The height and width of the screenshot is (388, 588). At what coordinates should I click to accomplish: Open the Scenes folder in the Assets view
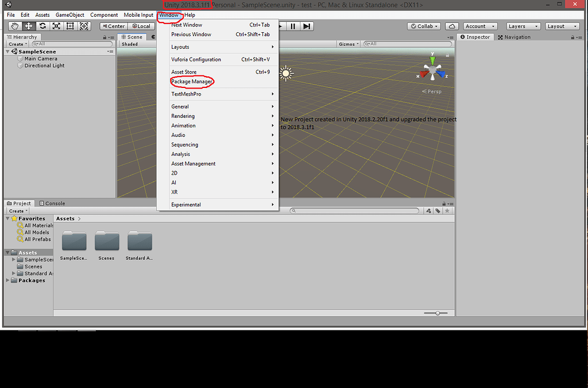pyautogui.click(x=107, y=241)
